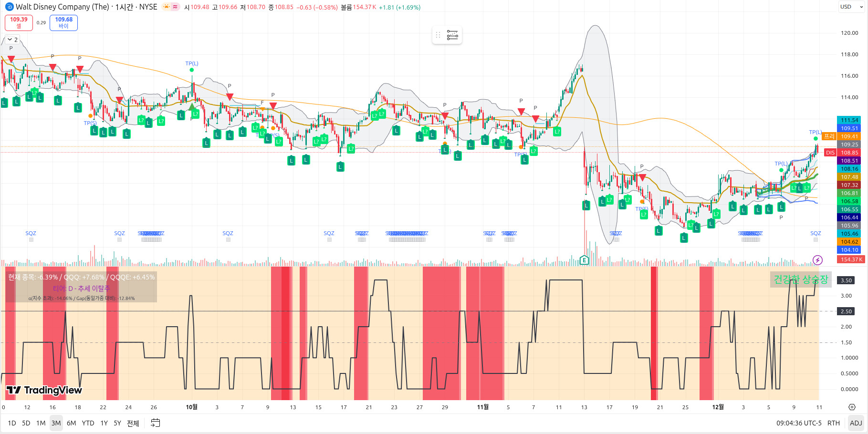
Task: Click the red P triangle near date 18
Action: [x=80, y=69]
